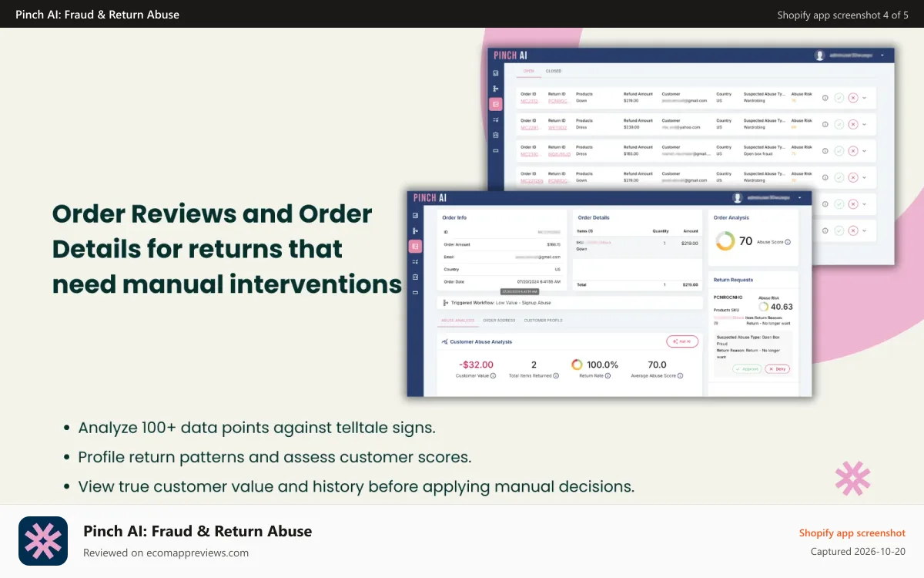Click Deny in Return Requests panel

click(777, 369)
